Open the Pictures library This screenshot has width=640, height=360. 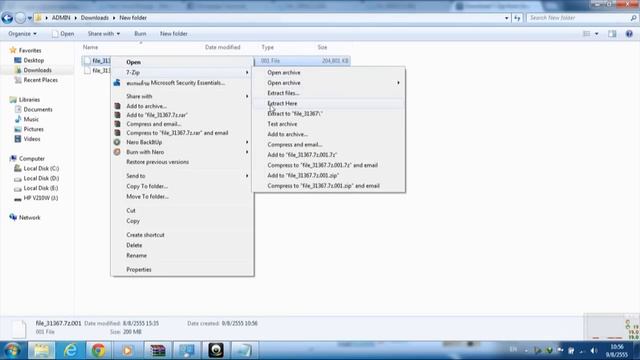pos(33,129)
